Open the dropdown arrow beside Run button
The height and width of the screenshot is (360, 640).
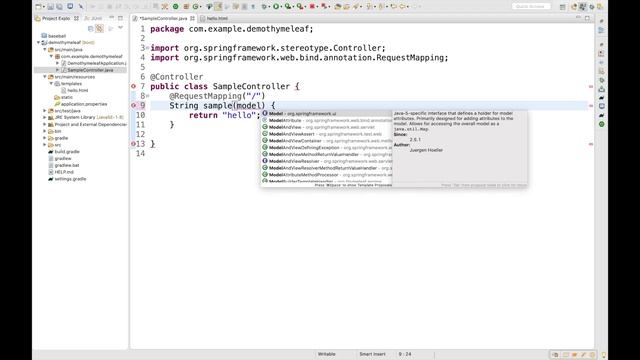tap(281, 7)
